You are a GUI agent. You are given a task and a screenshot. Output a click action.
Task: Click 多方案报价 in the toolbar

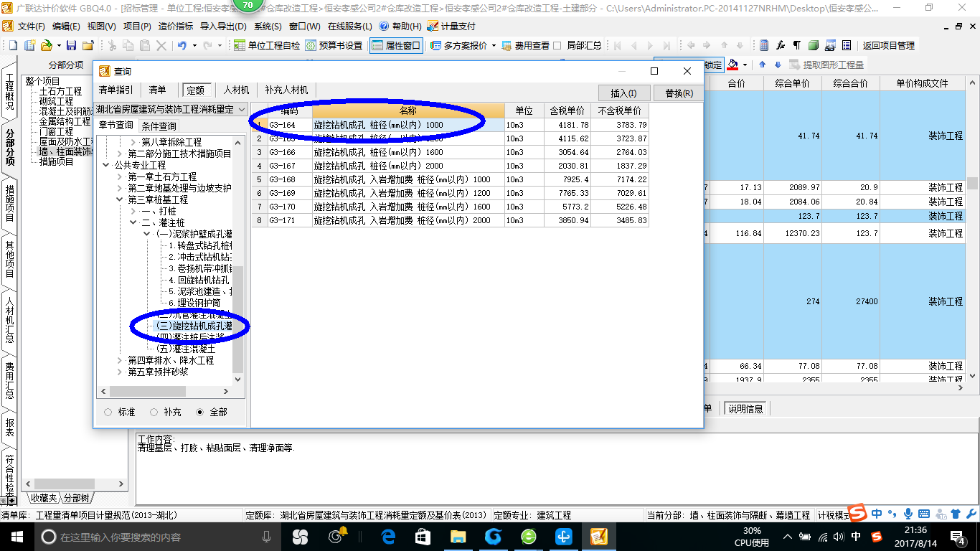coord(459,45)
